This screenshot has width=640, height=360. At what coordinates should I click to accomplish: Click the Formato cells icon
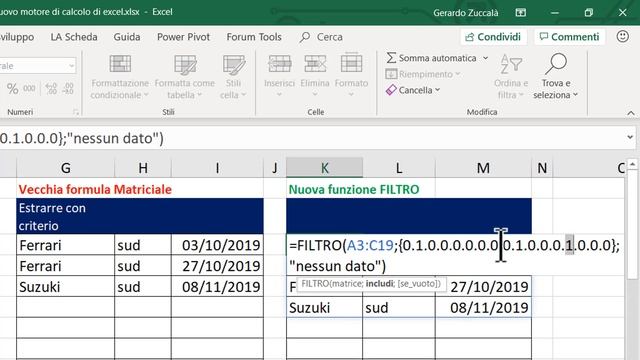pyautogui.click(x=351, y=64)
